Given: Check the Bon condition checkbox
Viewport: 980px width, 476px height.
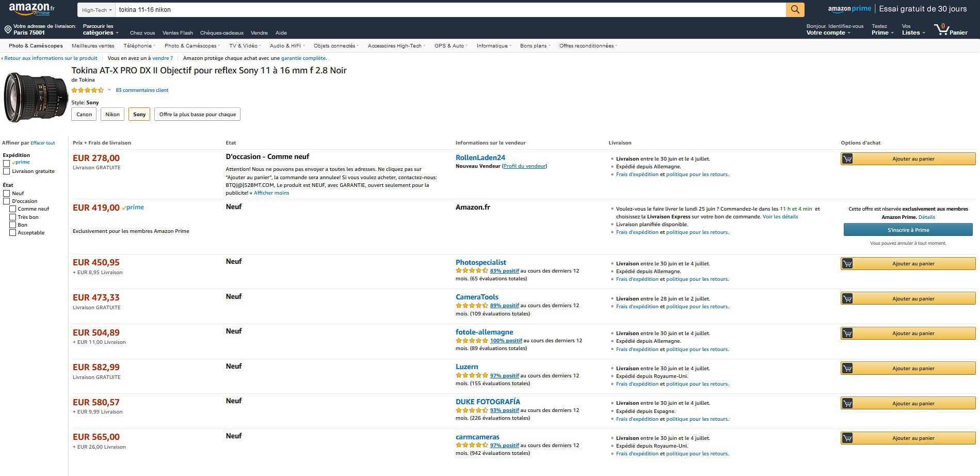Looking at the screenshot, I should tap(12, 225).
